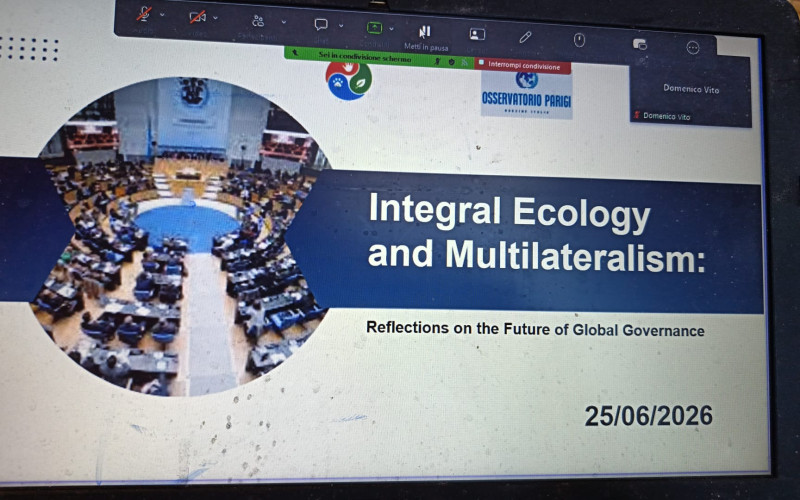Image resolution: width=800 pixels, height=500 pixels.
Task: Click the tricolor paw-hand-leaf logo on slide
Action: pyautogui.click(x=349, y=80)
